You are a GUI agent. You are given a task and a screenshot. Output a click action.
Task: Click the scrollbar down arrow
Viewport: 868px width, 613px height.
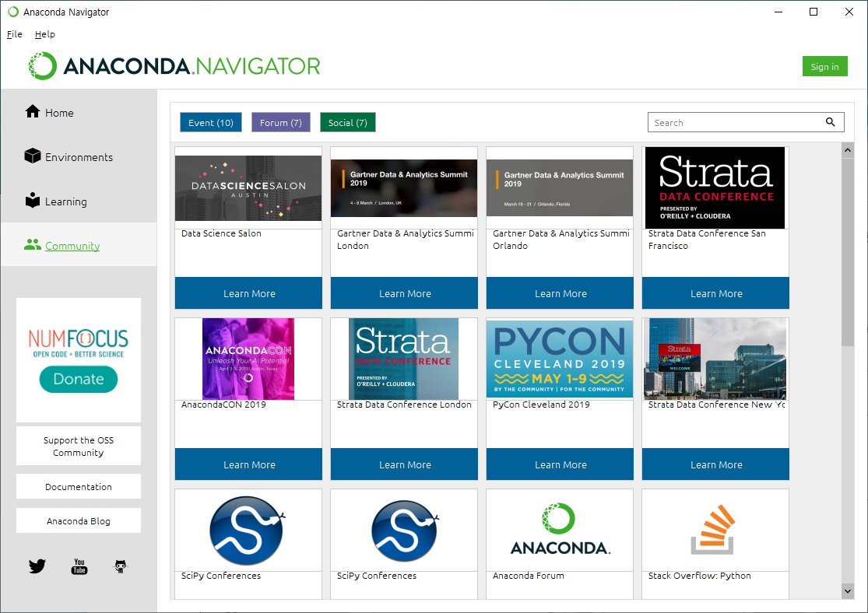[x=848, y=591]
